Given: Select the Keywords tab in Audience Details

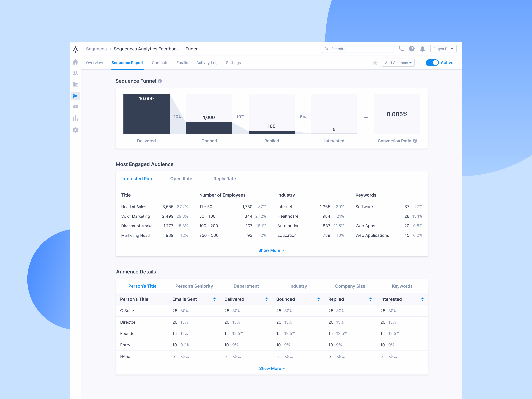Looking at the screenshot, I should coord(402,286).
